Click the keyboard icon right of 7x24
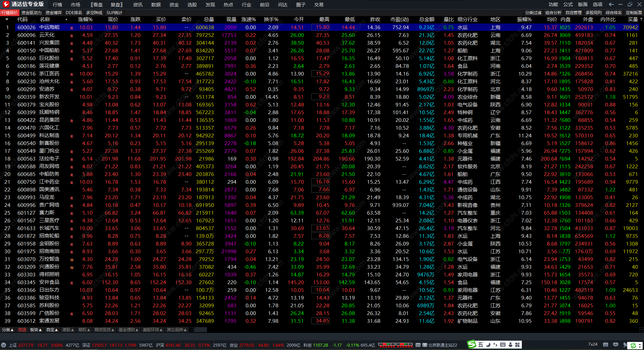This screenshot has width=644, height=350. coord(605,345)
